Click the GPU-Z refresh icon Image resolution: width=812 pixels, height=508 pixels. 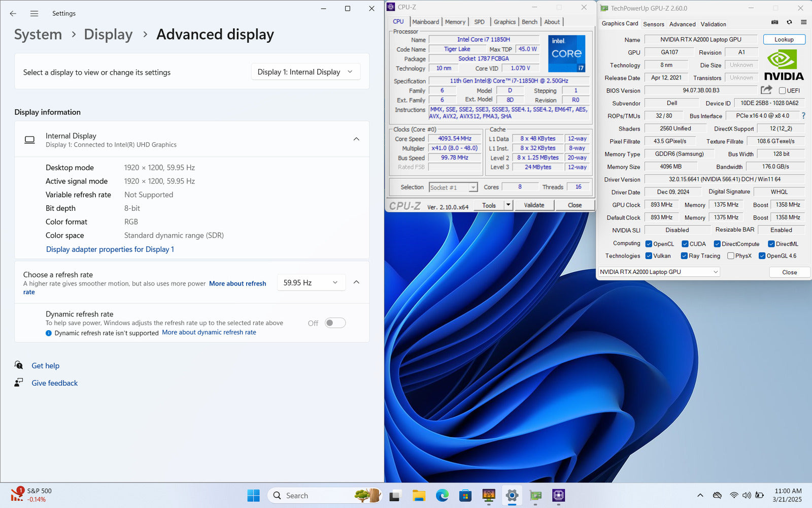click(x=789, y=22)
